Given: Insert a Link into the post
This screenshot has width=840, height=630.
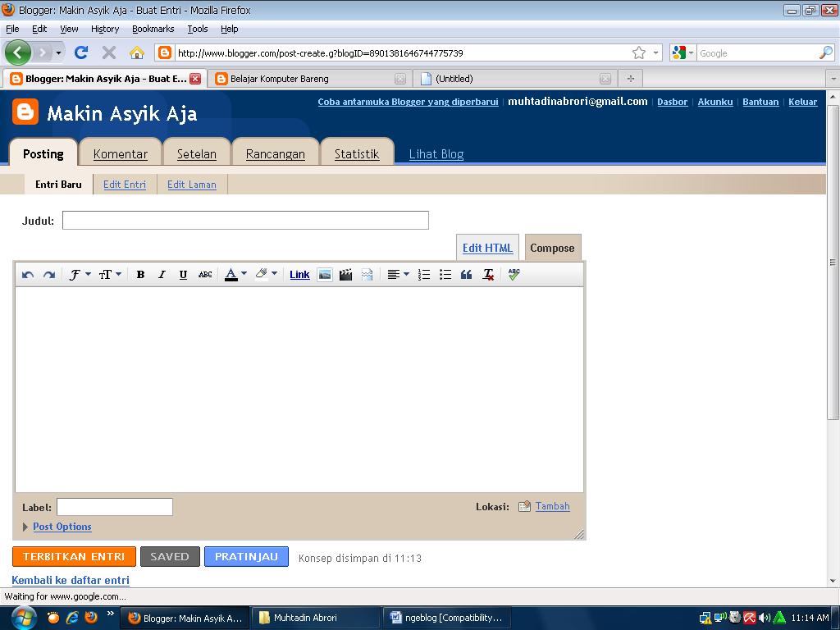Looking at the screenshot, I should (299, 275).
